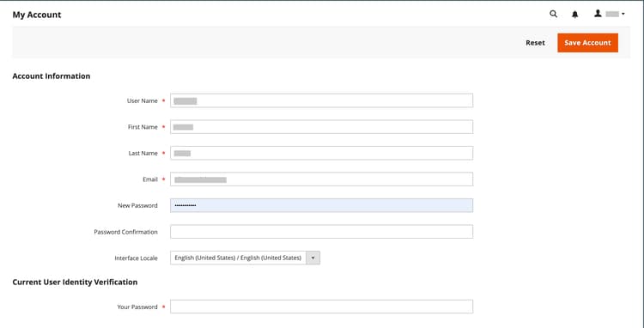
Task: Select the First Name text field
Action: point(322,127)
